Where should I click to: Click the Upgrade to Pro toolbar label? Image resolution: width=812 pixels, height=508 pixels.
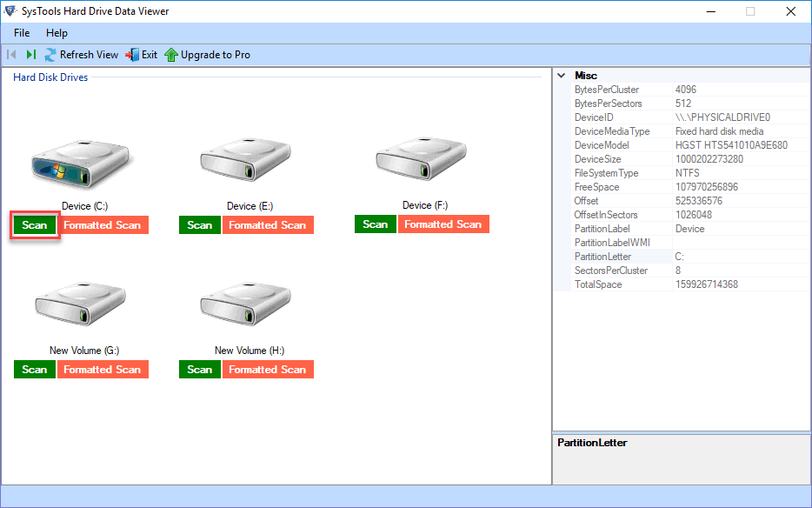[x=216, y=55]
